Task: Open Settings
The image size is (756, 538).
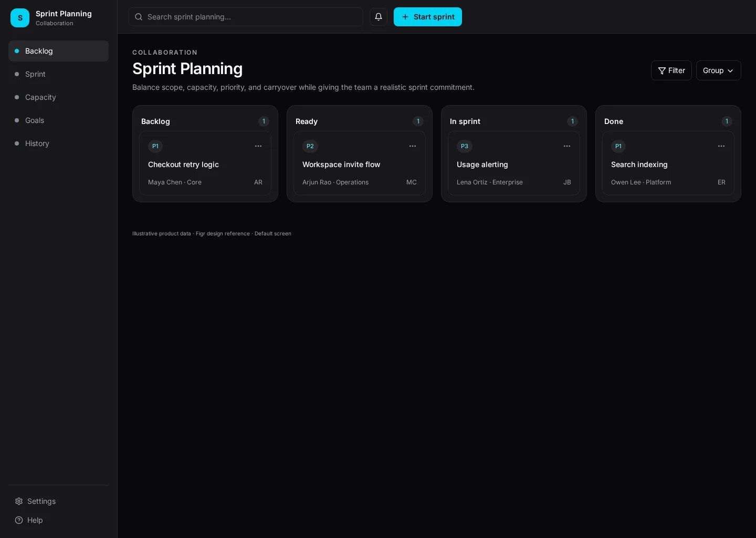Action: [58, 501]
